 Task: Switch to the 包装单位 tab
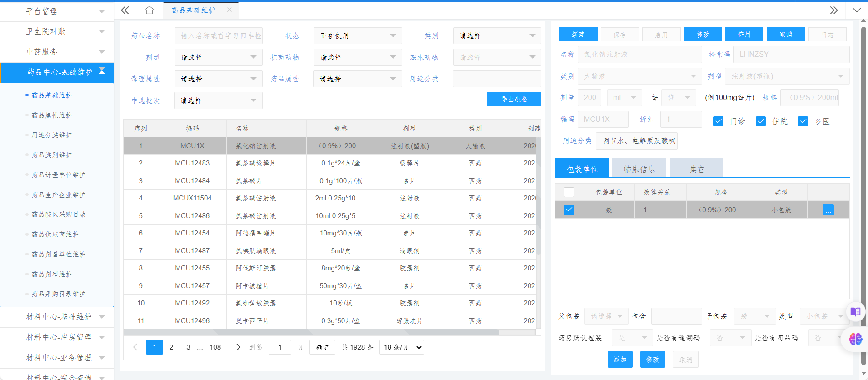tap(582, 169)
